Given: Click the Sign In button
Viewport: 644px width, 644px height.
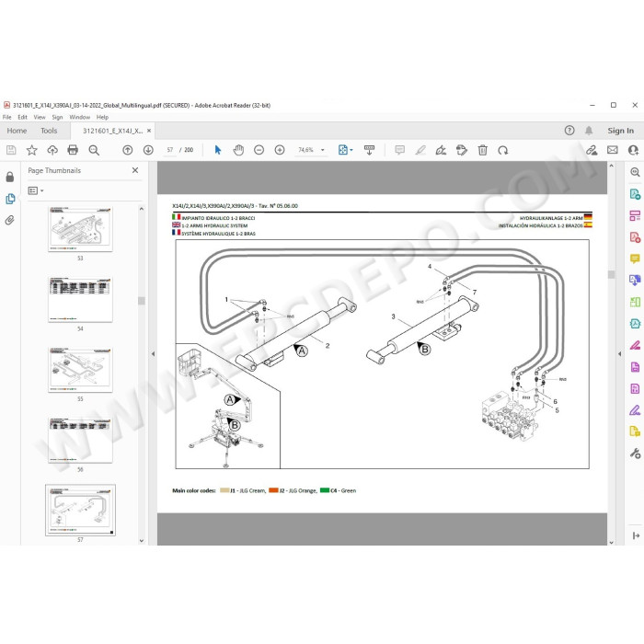Looking at the screenshot, I should [x=621, y=131].
